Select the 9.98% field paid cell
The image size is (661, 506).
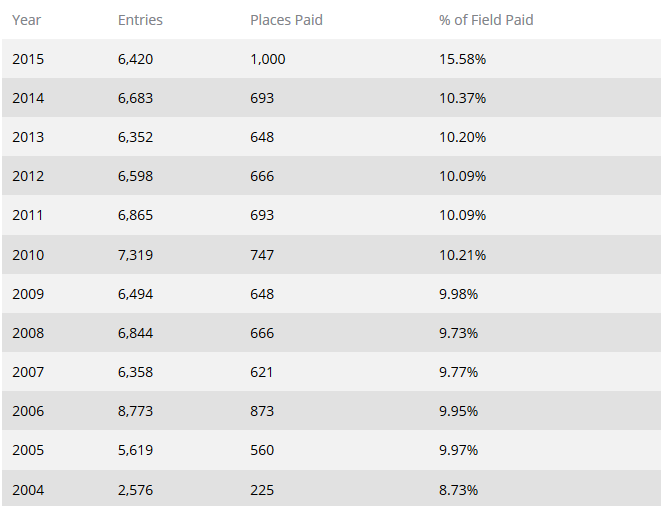point(458,294)
